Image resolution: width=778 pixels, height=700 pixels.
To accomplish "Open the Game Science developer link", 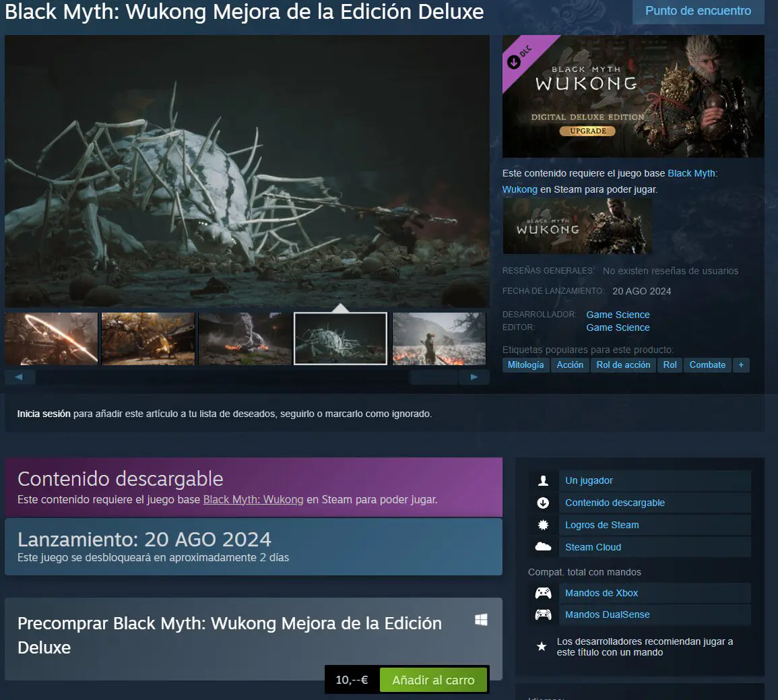I will [x=618, y=315].
